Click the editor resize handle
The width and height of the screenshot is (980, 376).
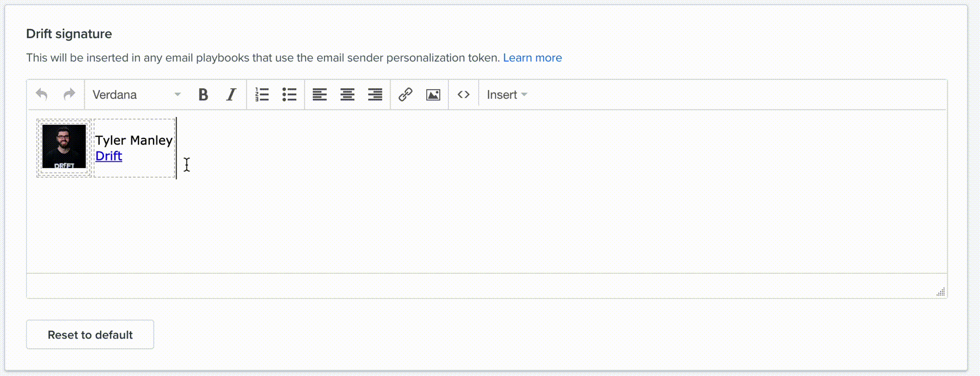(940, 292)
